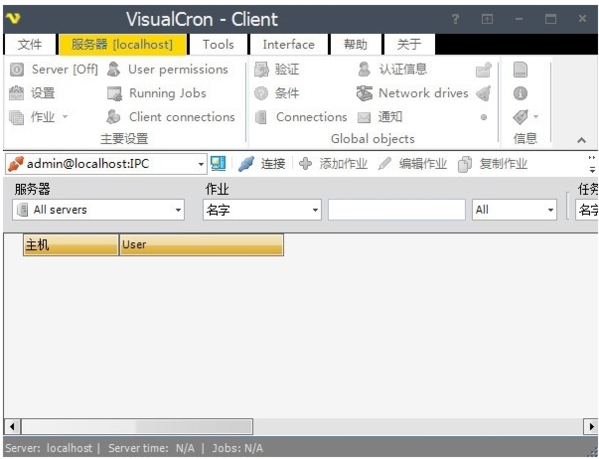Viewport: 599px width, 459px height.
Task: Click the info circle icon
Action: pyautogui.click(x=520, y=93)
